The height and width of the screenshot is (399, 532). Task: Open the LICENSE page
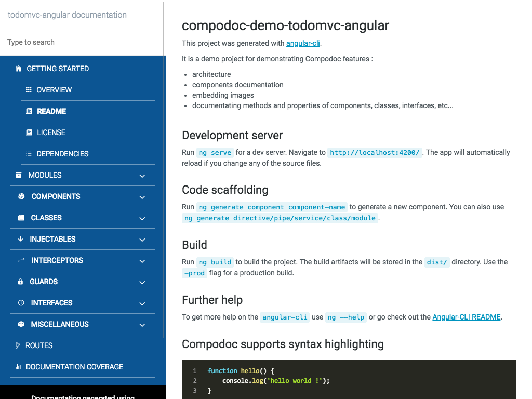tap(52, 132)
